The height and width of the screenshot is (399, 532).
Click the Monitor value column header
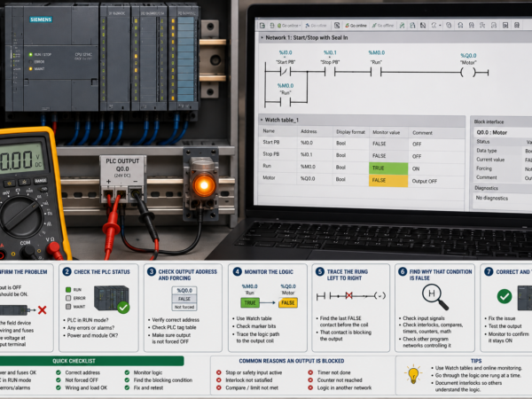386,132
